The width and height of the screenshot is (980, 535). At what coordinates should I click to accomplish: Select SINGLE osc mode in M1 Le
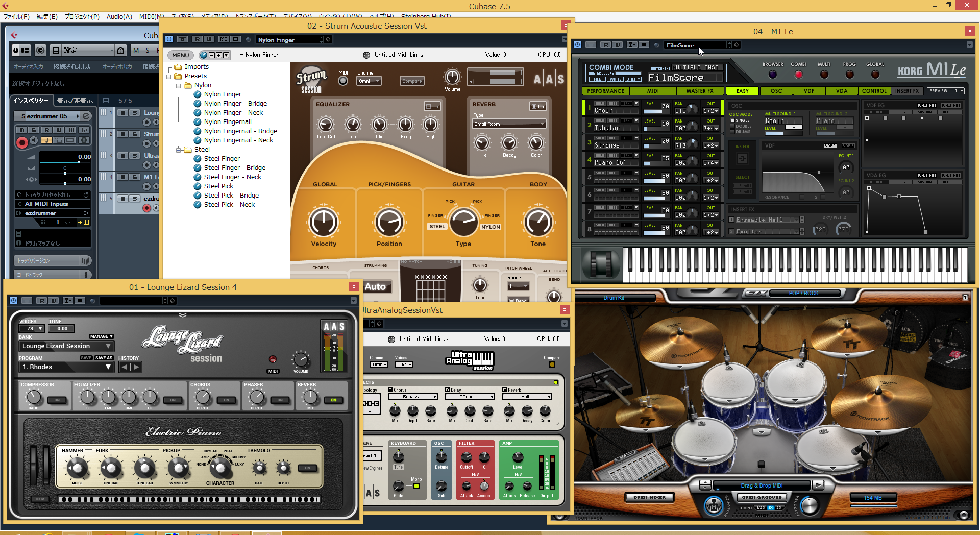(740, 120)
